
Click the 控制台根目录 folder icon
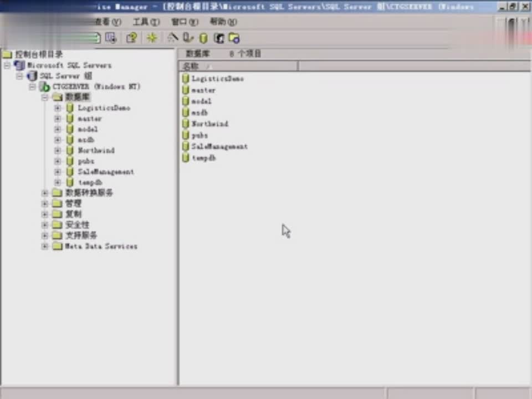click(x=7, y=54)
